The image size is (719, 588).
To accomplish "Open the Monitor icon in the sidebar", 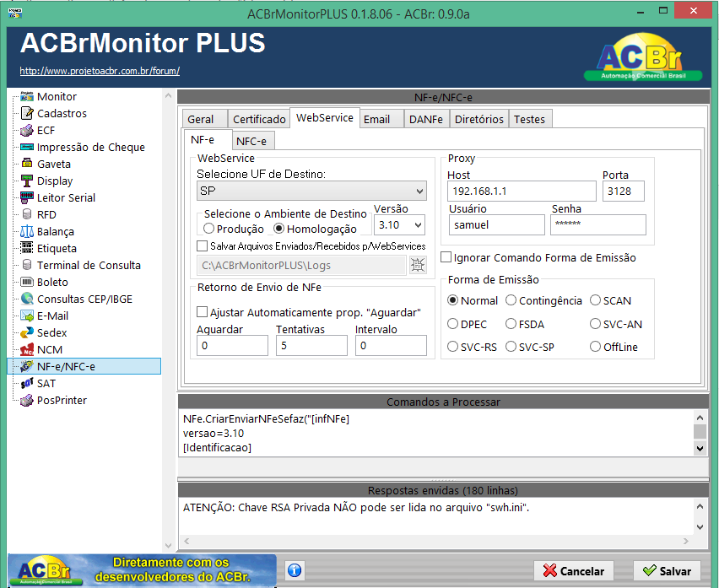I will click(27, 96).
